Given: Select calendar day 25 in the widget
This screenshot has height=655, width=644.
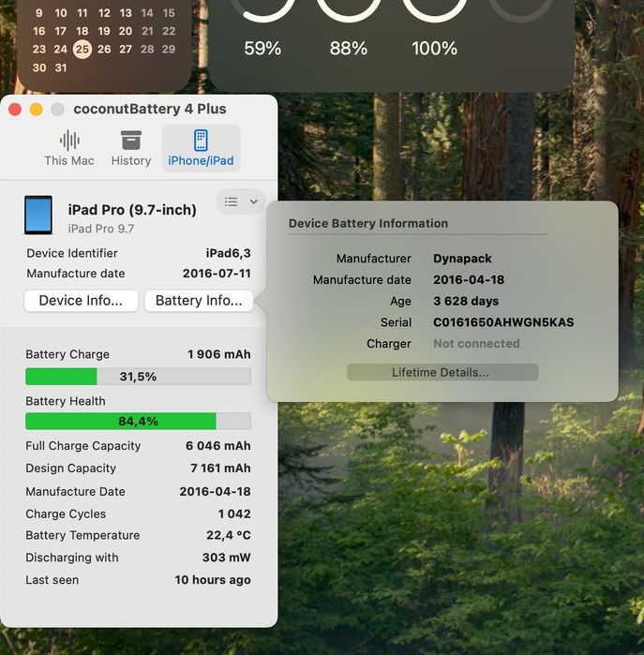Looking at the screenshot, I should coord(82,50).
